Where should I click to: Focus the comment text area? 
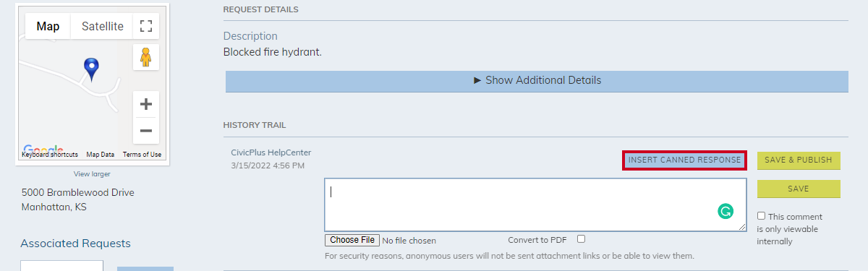[535, 205]
